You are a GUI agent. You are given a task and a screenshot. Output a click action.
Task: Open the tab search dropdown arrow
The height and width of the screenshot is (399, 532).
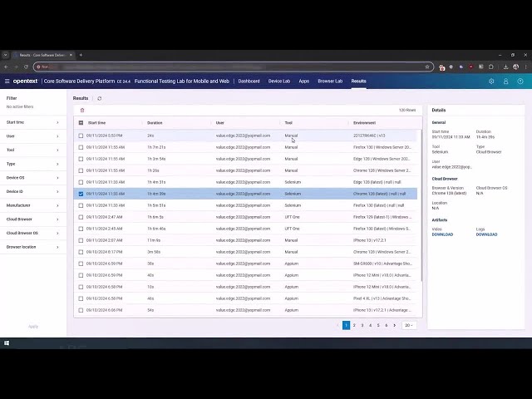[5, 55]
